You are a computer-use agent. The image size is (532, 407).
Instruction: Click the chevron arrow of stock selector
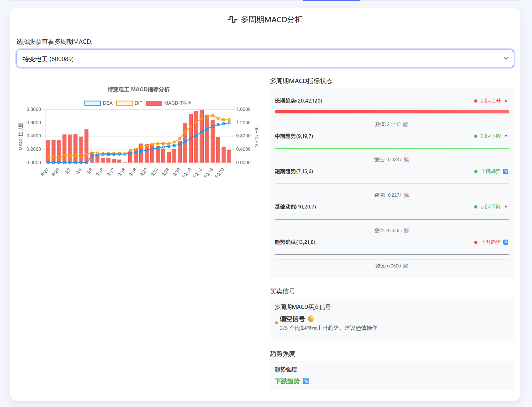[506, 59]
